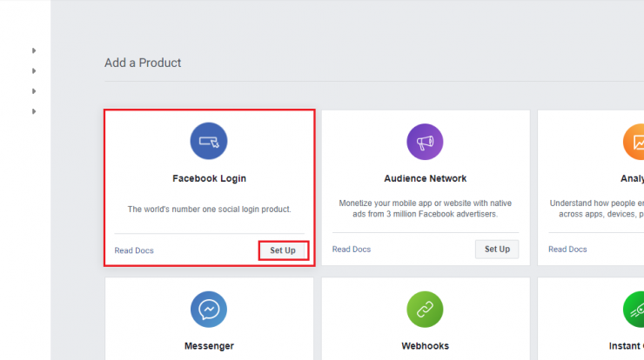644x360 pixels.
Task: Expand the first sidebar arrow
Action: tap(34, 50)
